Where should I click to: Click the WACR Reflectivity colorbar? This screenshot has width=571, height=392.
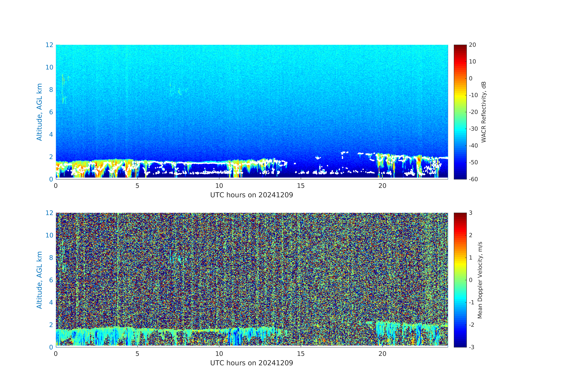(x=460, y=112)
